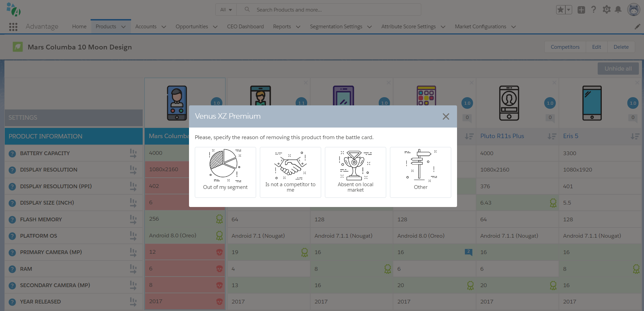Viewport: 644px width, 311px height.
Task: Click the Unhide all button
Action: pyautogui.click(x=618, y=69)
